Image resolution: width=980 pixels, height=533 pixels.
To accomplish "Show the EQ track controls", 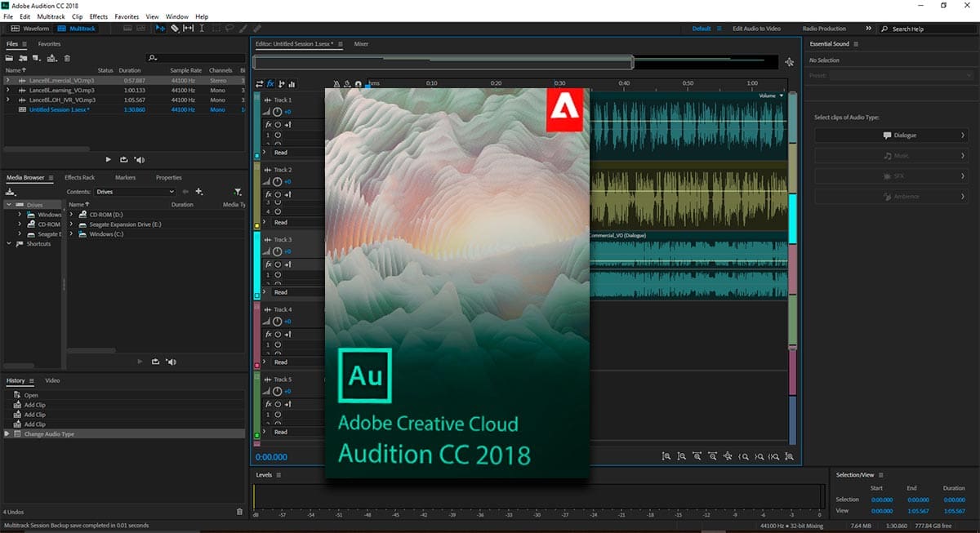I will (x=292, y=84).
